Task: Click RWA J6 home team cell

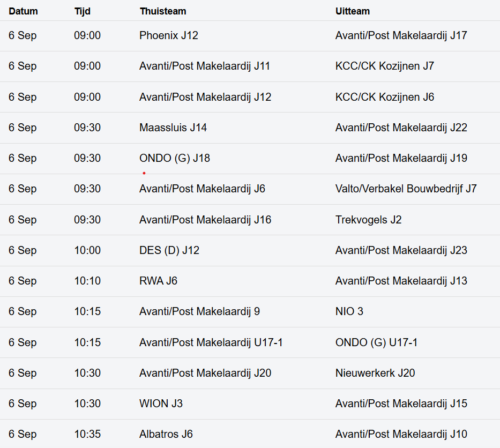Action: (158, 281)
